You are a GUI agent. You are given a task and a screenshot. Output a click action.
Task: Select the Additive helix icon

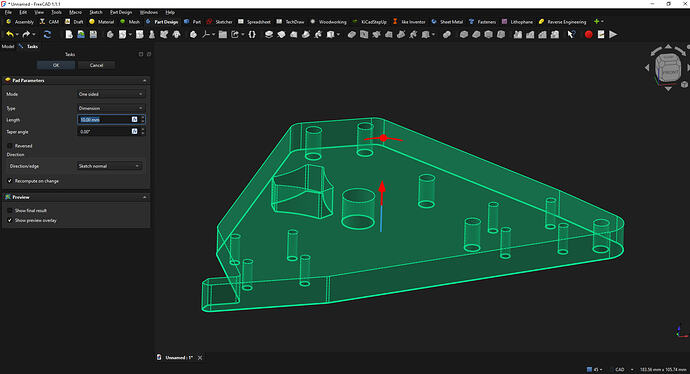pos(318,34)
